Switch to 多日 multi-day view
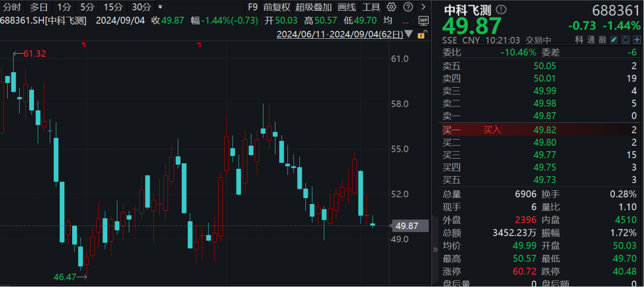This screenshot has width=644, height=287. [39, 7]
